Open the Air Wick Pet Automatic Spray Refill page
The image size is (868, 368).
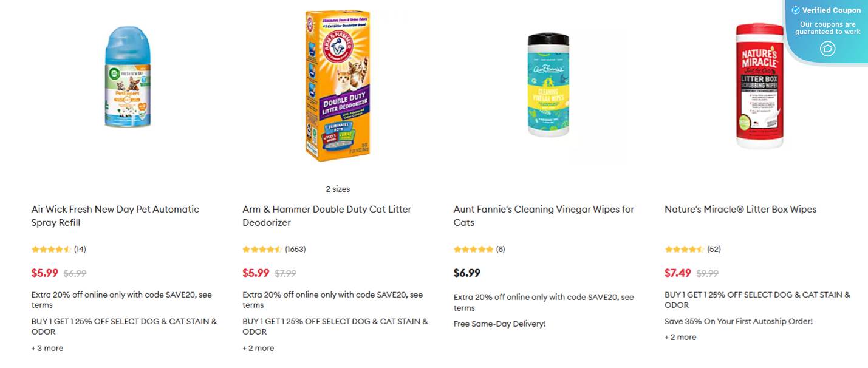(115, 216)
